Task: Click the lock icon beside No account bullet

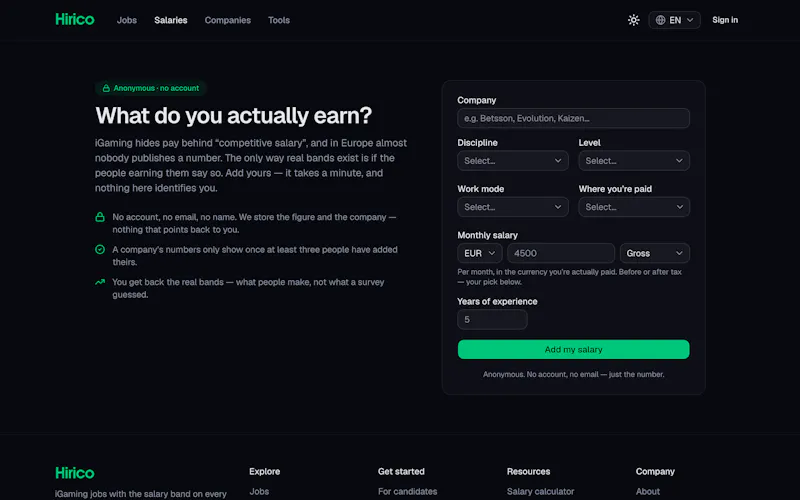Action: 100,217
